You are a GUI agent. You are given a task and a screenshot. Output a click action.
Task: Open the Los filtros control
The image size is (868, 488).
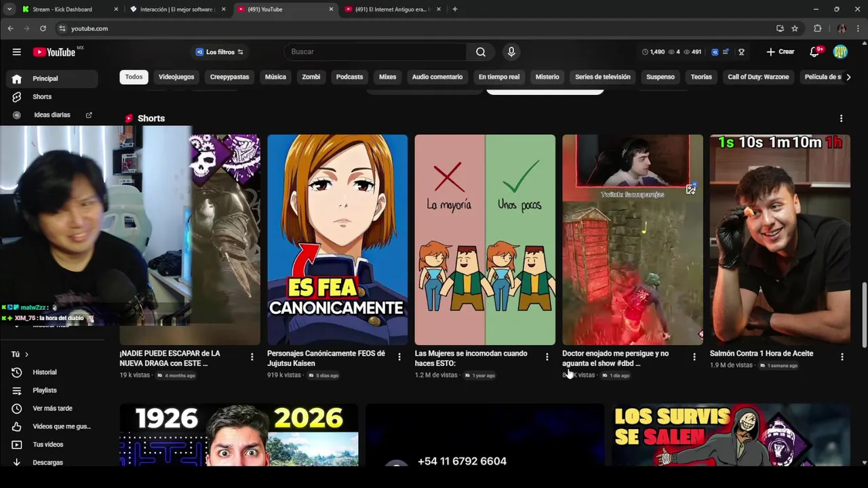pos(219,52)
